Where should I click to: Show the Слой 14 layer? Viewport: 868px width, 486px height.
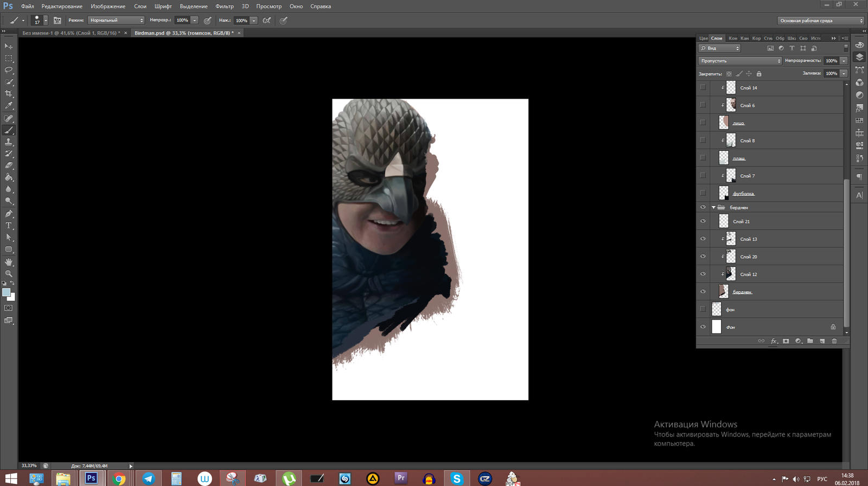tap(703, 87)
